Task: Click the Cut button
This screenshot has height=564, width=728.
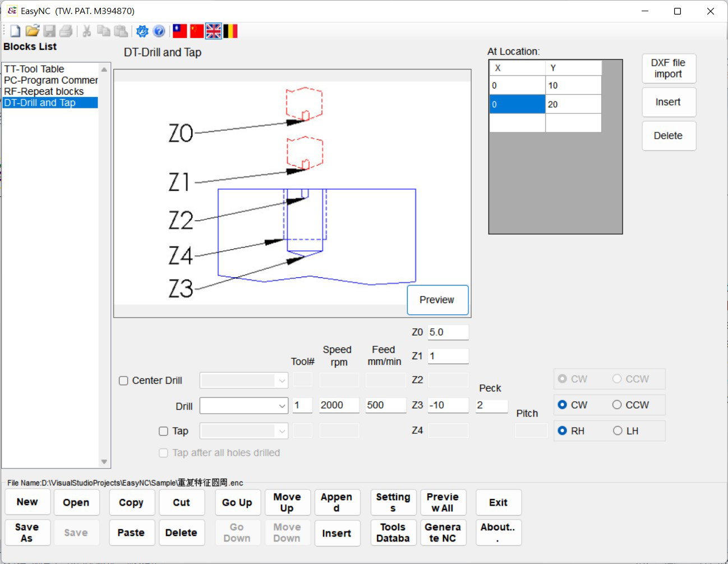Action: [181, 502]
